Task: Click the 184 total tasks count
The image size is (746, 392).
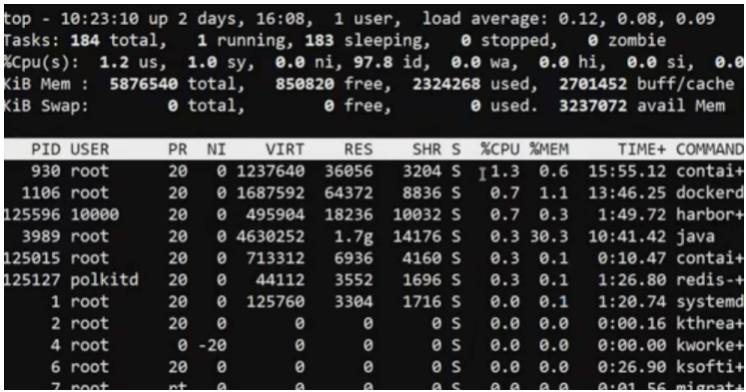Action: click(x=85, y=40)
